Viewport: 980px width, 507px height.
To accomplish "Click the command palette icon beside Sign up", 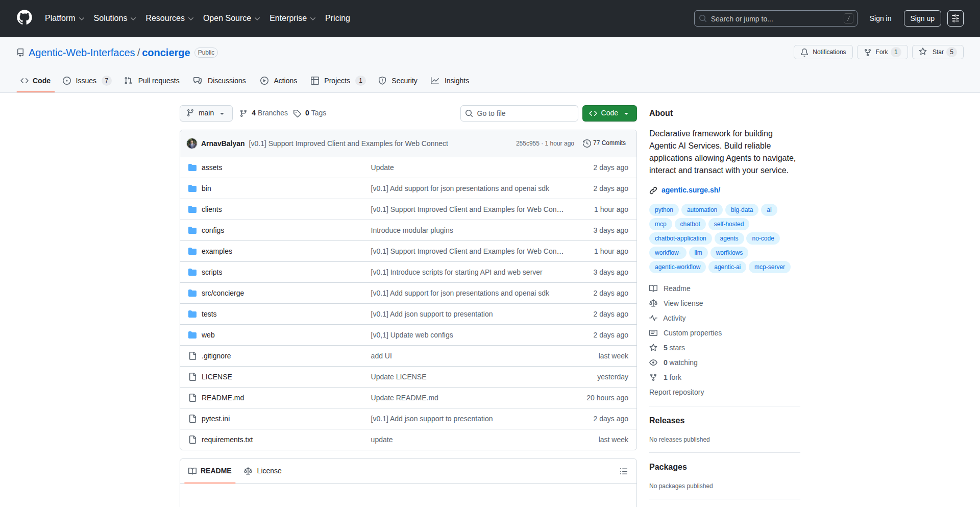I will 955,18.
